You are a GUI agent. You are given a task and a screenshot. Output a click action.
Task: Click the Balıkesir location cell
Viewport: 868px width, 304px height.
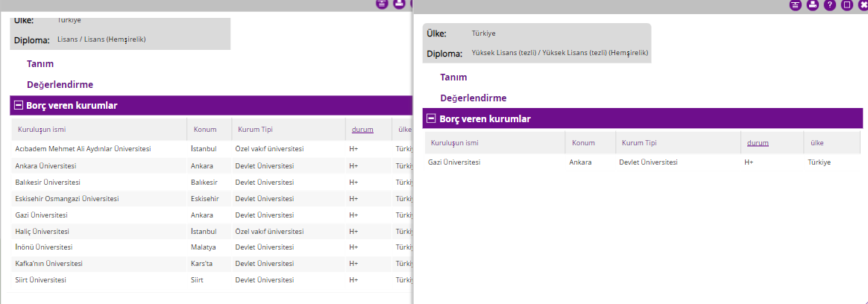(x=204, y=182)
